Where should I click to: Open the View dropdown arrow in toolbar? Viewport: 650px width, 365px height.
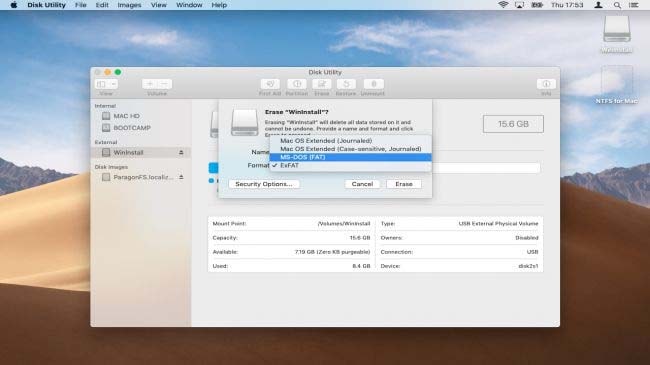point(113,84)
